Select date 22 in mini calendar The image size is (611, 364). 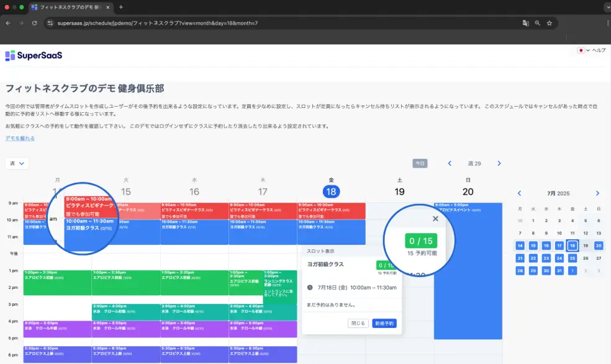(533, 258)
